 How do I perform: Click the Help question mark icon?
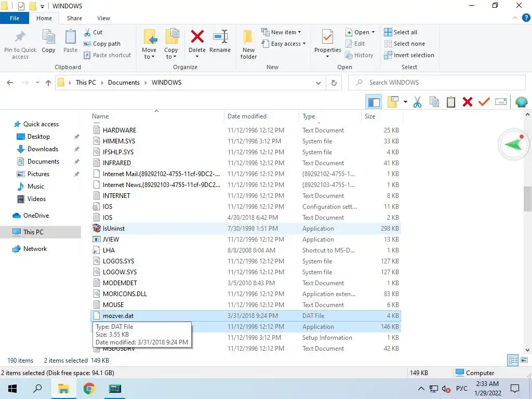526,18
